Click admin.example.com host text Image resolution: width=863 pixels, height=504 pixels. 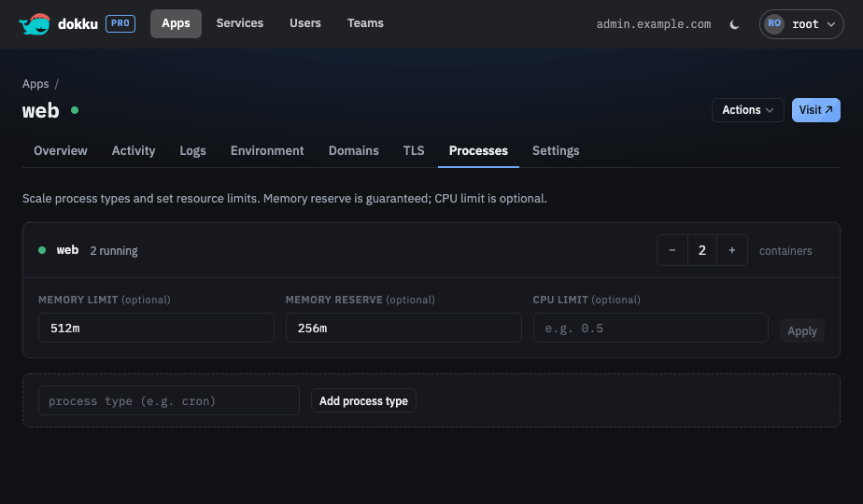pyautogui.click(x=654, y=24)
